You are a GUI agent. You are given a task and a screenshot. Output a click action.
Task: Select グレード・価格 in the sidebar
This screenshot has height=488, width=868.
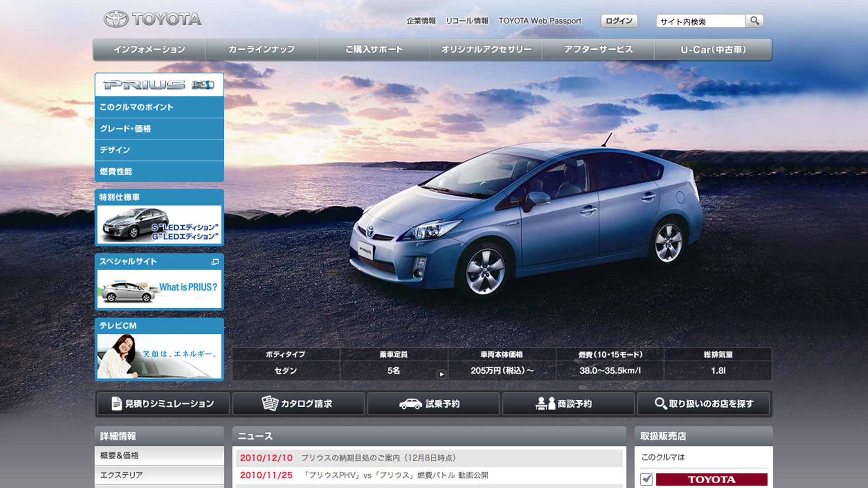tap(159, 129)
